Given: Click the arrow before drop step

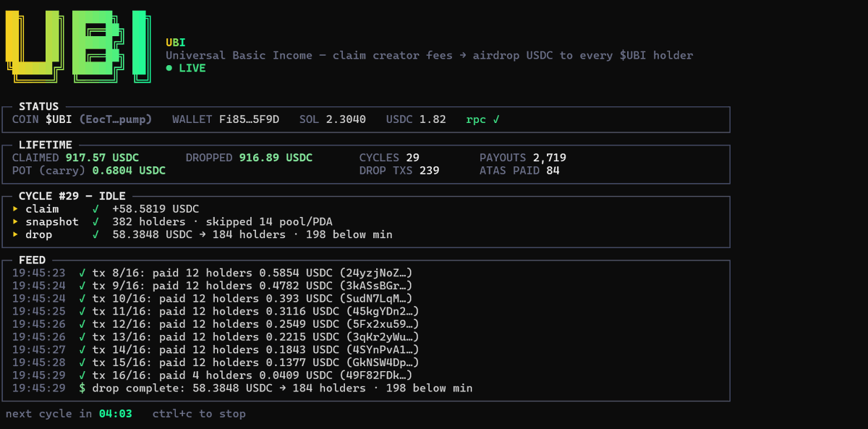Looking at the screenshot, I should [x=16, y=234].
